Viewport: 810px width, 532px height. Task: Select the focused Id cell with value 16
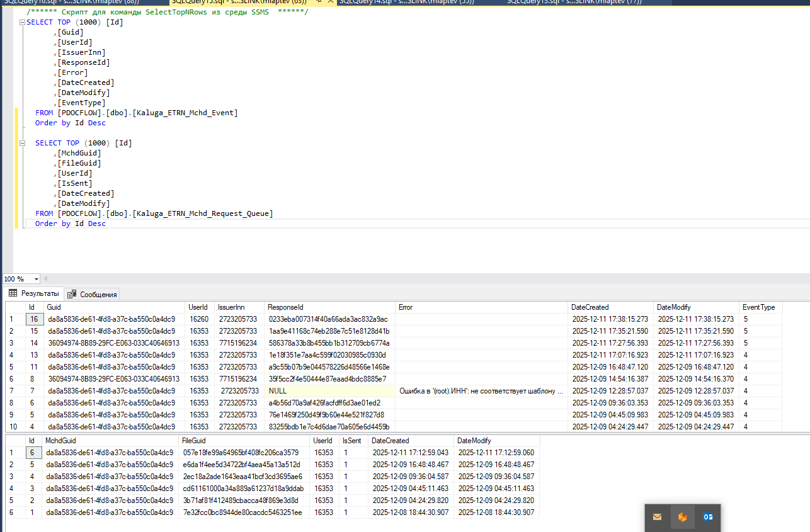[35, 319]
